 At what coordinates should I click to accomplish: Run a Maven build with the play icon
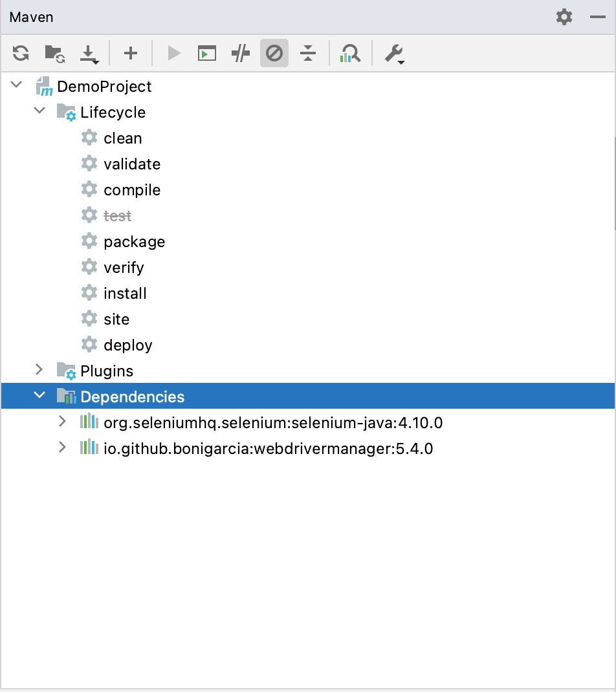(173, 53)
